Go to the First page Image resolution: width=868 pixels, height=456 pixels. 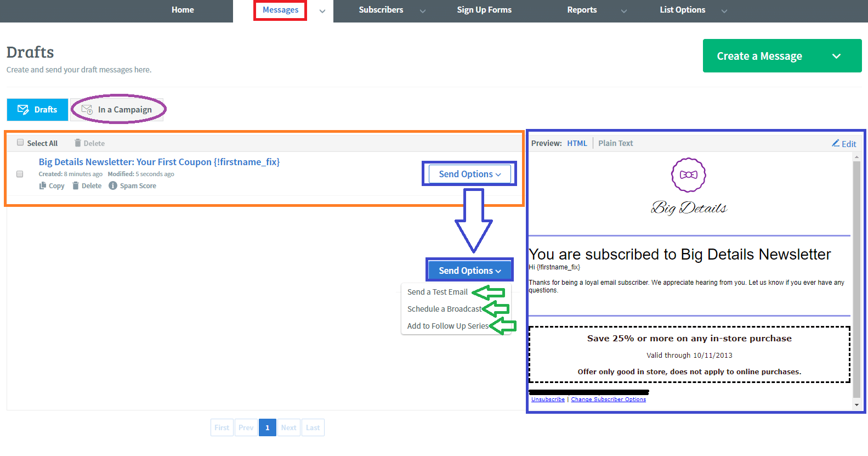(222, 427)
